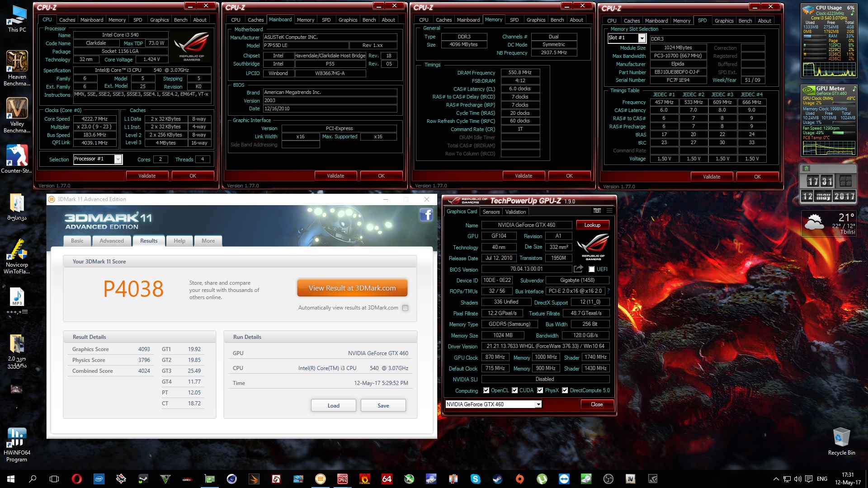
Task: Toggle the UEFI checkbox in GPU-Z
Action: [591, 269]
